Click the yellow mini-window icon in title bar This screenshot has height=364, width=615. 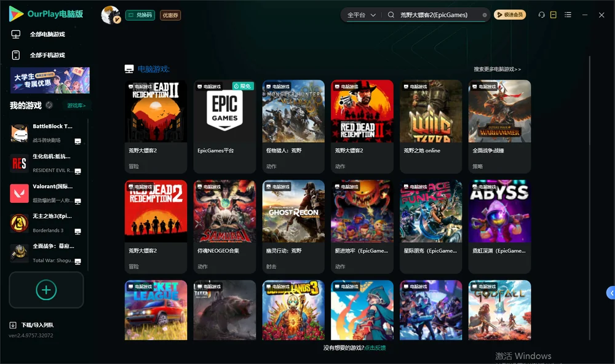pyautogui.click(x=553, y=15)
